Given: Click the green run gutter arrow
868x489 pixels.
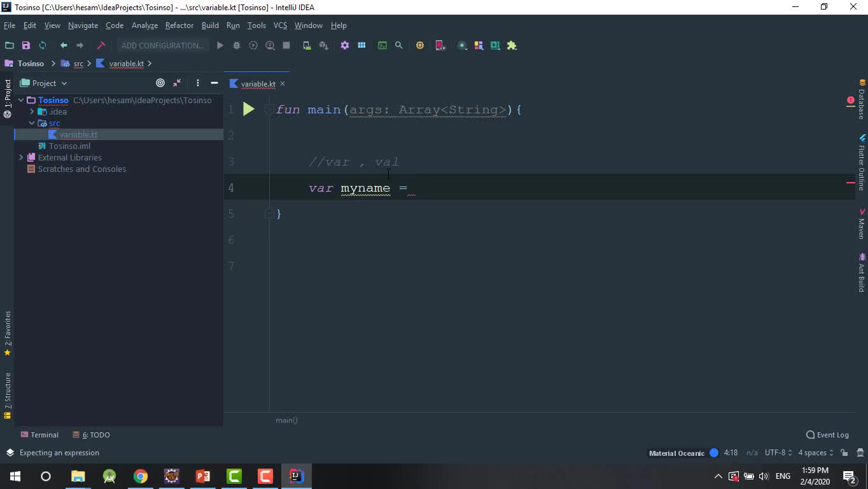Looking at the screenshot, I should (249, 110).
